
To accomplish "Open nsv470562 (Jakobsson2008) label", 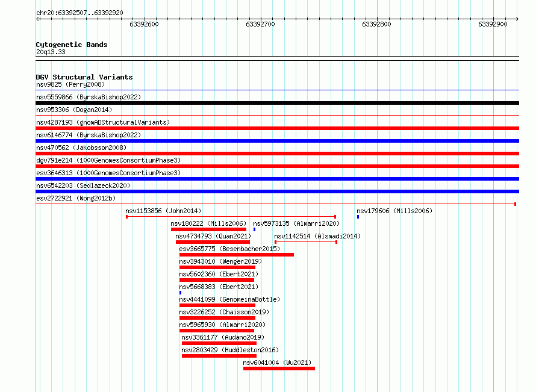I will [81, 148].
